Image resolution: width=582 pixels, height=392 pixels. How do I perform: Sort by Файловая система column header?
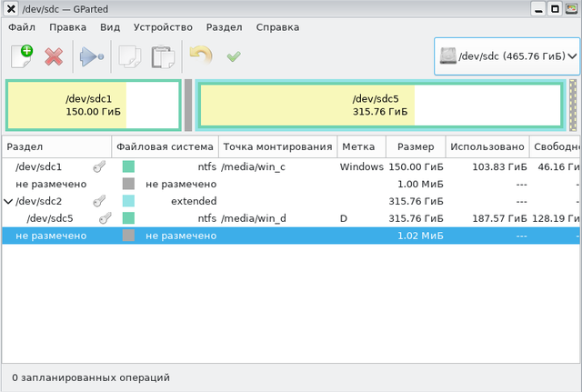point(165,146)
